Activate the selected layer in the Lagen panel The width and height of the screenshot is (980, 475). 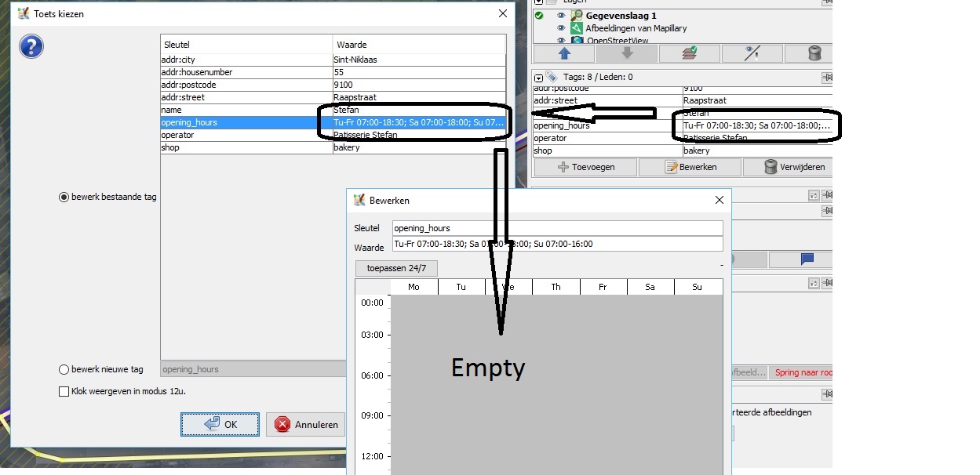(689, 53)
